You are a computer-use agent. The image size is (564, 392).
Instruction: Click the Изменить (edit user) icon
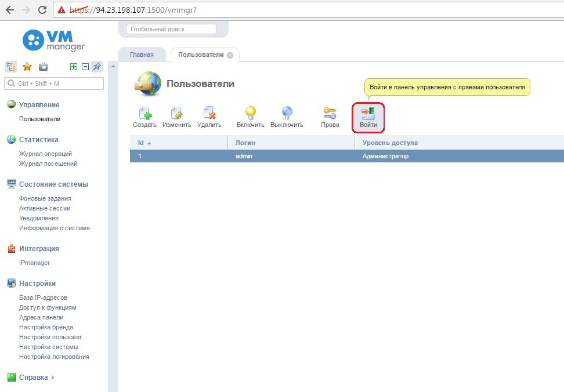coord(176,113)
